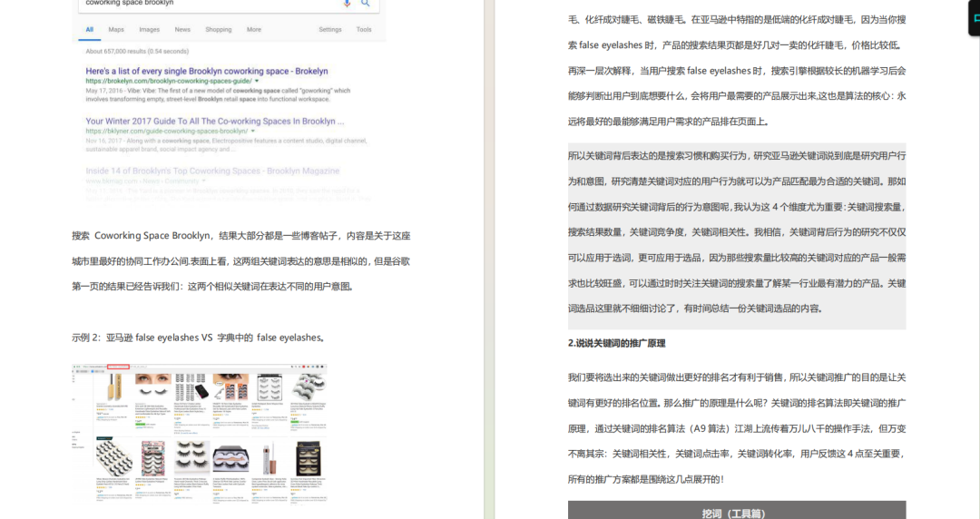This screenshot has width=980, height=519.
Task: Click the line starting "索 false eyelashes 时，产品的搜索结果"
Action: (735, 45)
